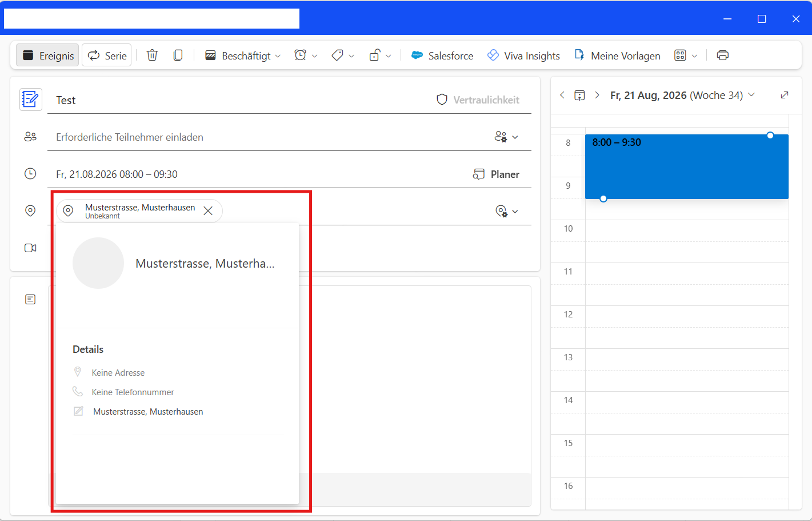Switch to the Serie recurrence option
Viewport: 812px width, 521px height.
(107, 55)
